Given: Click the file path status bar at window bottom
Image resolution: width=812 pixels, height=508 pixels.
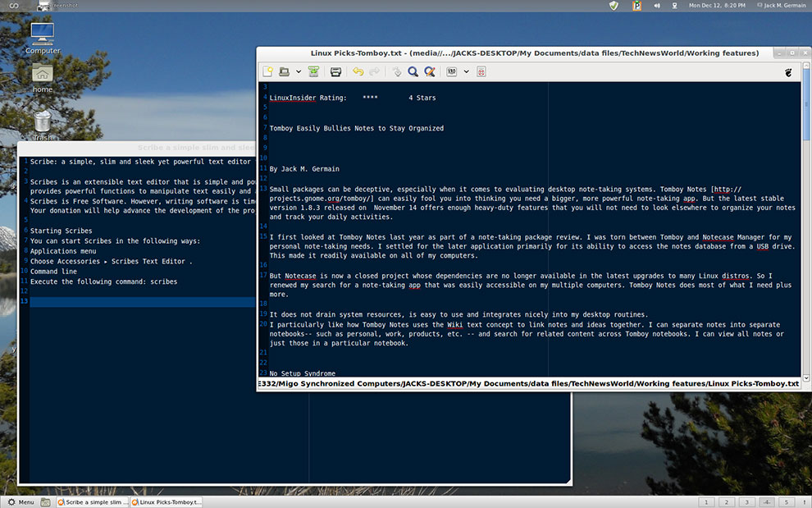Looking at the screenshot, I should pos(529,383).
